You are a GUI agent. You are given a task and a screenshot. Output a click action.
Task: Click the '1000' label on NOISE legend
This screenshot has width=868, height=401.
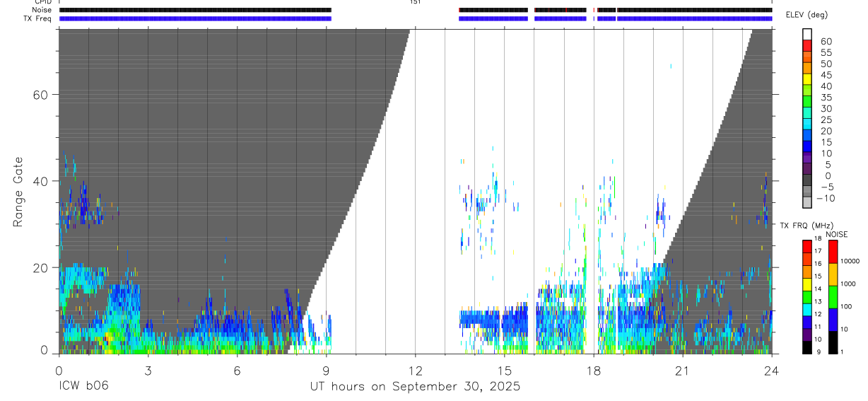point(849,284)
